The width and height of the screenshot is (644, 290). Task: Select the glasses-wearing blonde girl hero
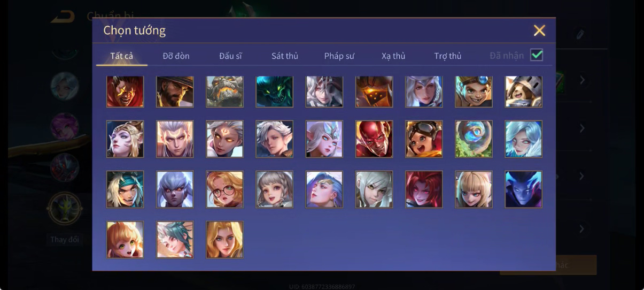[224, 189]
